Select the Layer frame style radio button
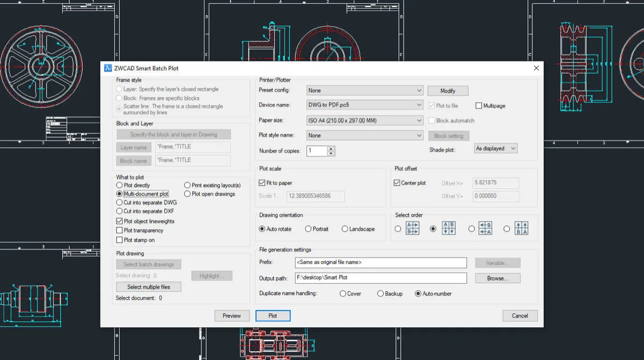The image size is (644, 360). 119,89
